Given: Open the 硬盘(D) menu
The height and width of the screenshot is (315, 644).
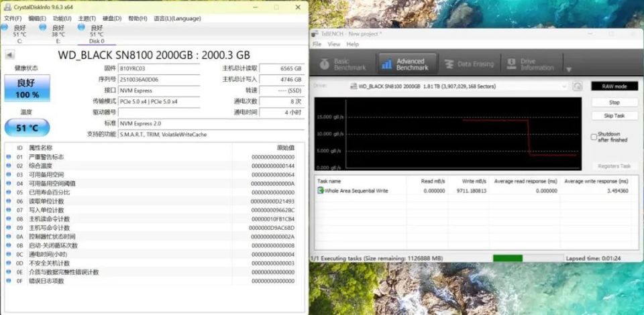Looking at the screenshot, I should point(112,19).
